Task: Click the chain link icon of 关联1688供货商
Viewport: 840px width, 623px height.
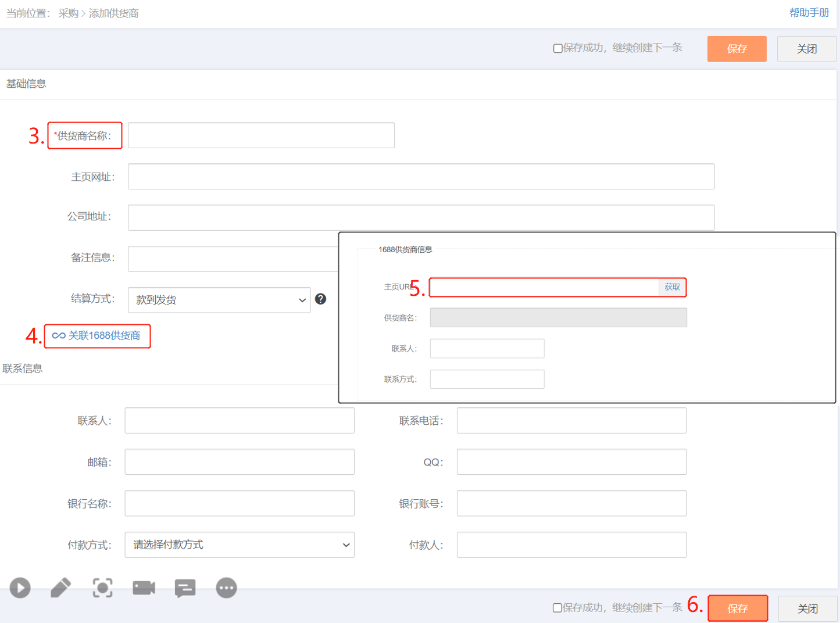Action: coord(59,336)
